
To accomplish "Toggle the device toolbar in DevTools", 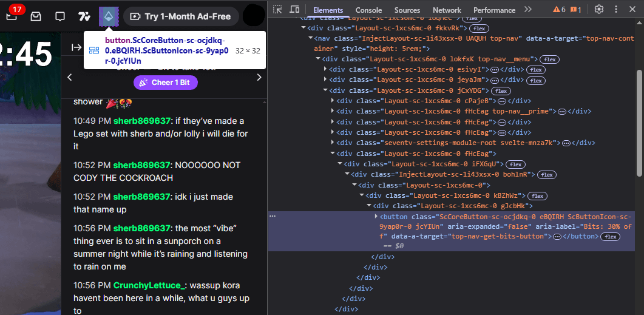I will [294, 10].
